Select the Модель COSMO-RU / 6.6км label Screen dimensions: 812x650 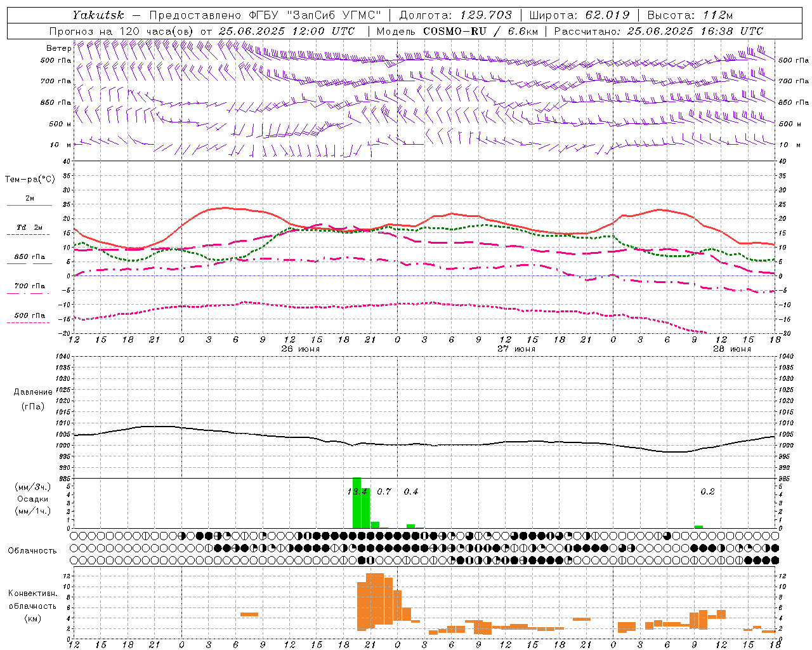click(457, 31)
